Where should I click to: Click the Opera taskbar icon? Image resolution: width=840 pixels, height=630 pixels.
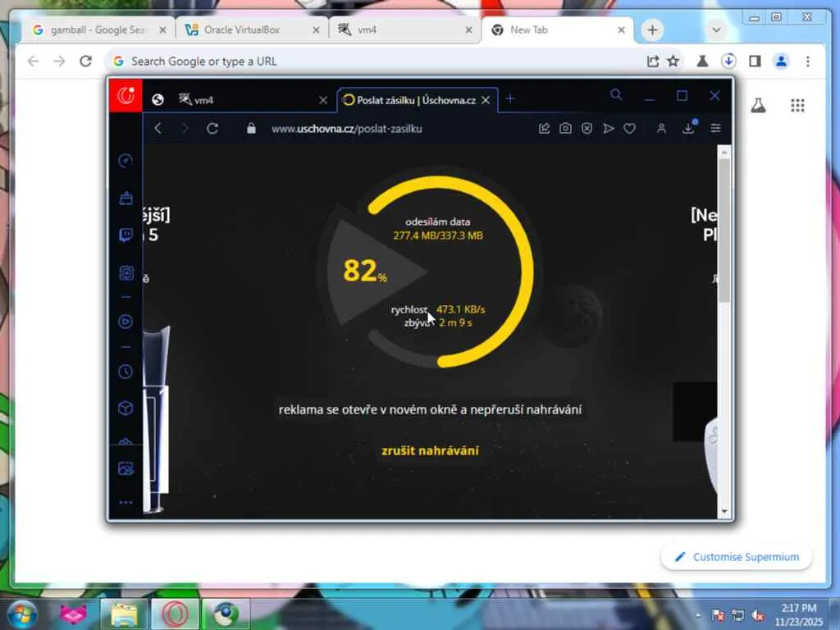pos(176,614)
